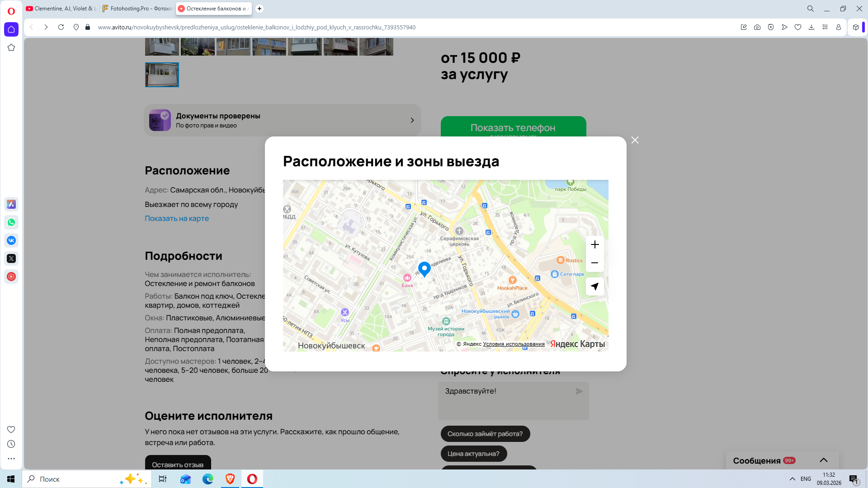Screen dimensions: 868x488
Task: Click the blue location pin on map
Action: tap(424, 268)
